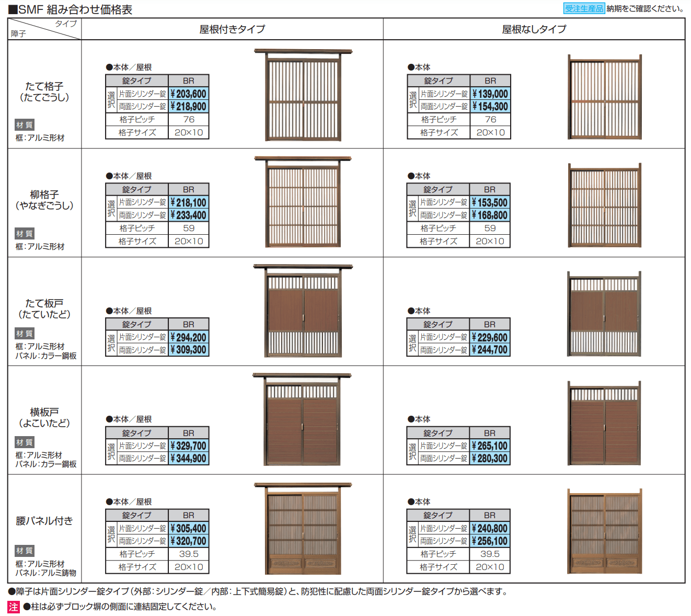The image size is (691, 616).
Task: Click the 材質 badge under 腰パネル付き
Action: 24,551
